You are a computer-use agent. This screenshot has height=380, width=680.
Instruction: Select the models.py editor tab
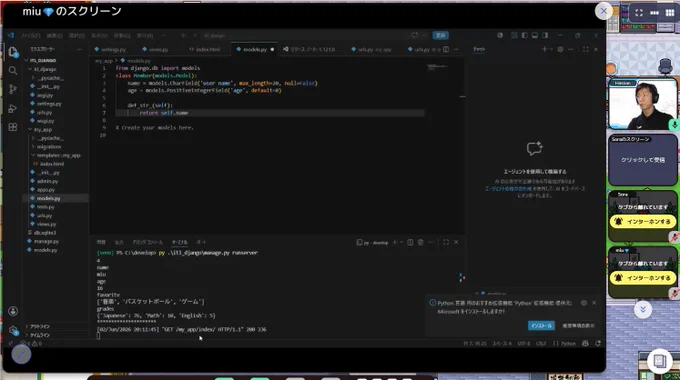[255, 49]
